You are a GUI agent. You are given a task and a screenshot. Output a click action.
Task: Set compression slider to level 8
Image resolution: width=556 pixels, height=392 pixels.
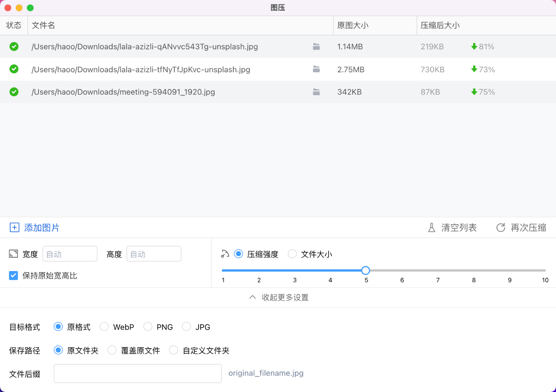pos(474,270)
